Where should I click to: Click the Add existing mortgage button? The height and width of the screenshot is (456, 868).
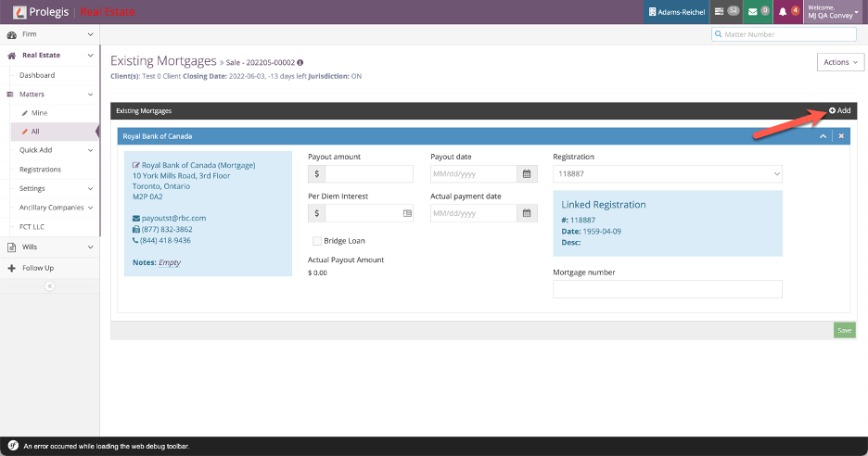(839, 110)
